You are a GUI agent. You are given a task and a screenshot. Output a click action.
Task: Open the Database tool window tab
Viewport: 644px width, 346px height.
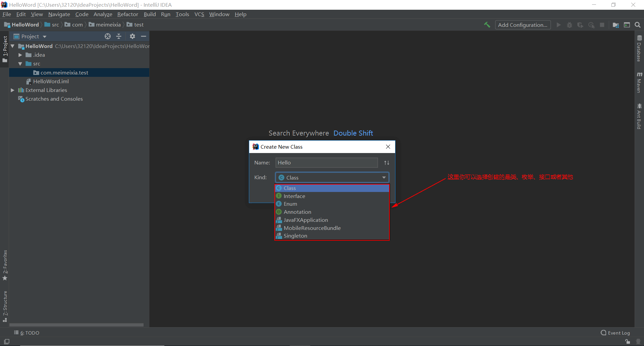pos(639,48)
